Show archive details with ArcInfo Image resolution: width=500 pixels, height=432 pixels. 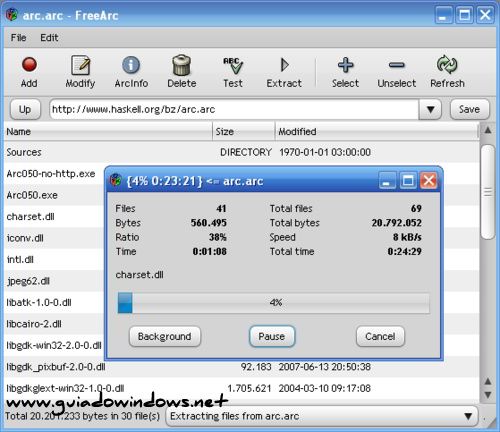(131, 65)
